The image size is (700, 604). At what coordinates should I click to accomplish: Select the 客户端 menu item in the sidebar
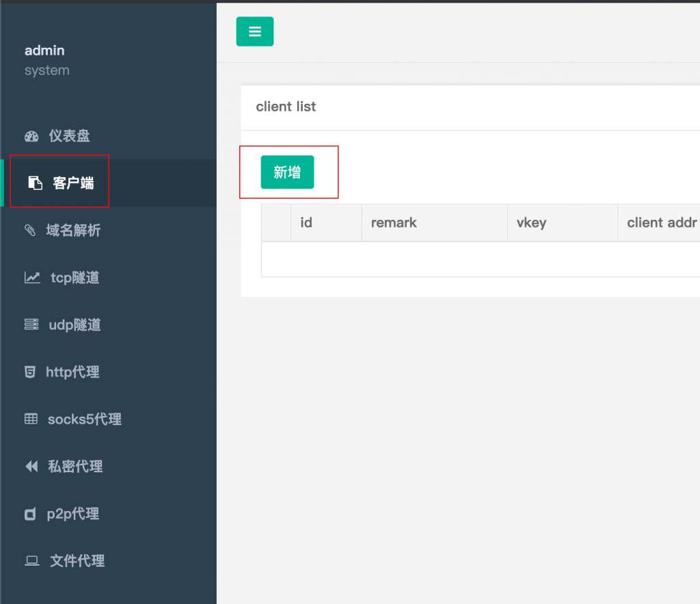click(x=72, y=183)
